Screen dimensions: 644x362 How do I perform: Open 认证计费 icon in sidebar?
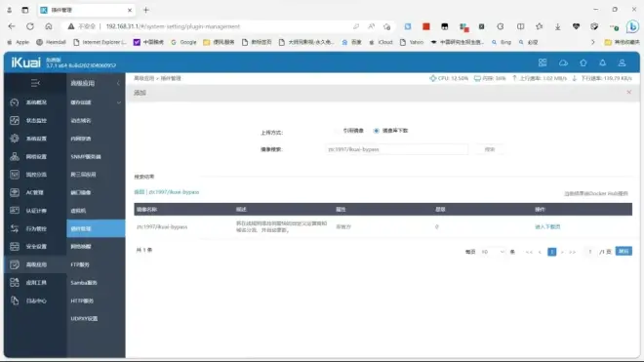coord(15,211)
